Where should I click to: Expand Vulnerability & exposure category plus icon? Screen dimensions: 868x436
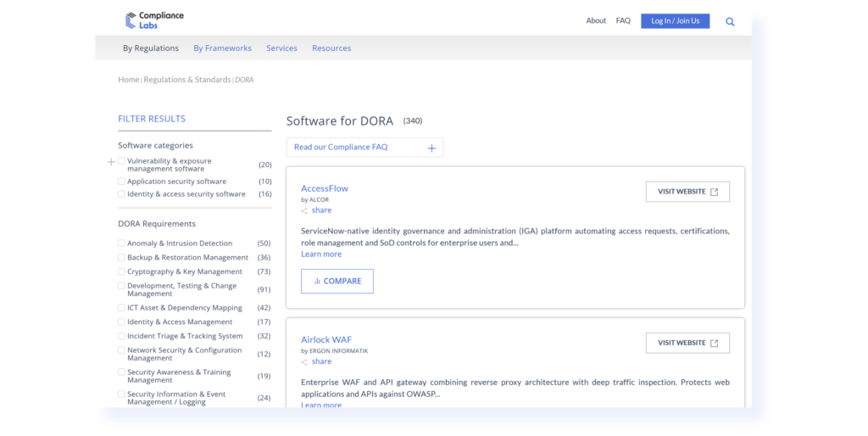click(111, 162)
